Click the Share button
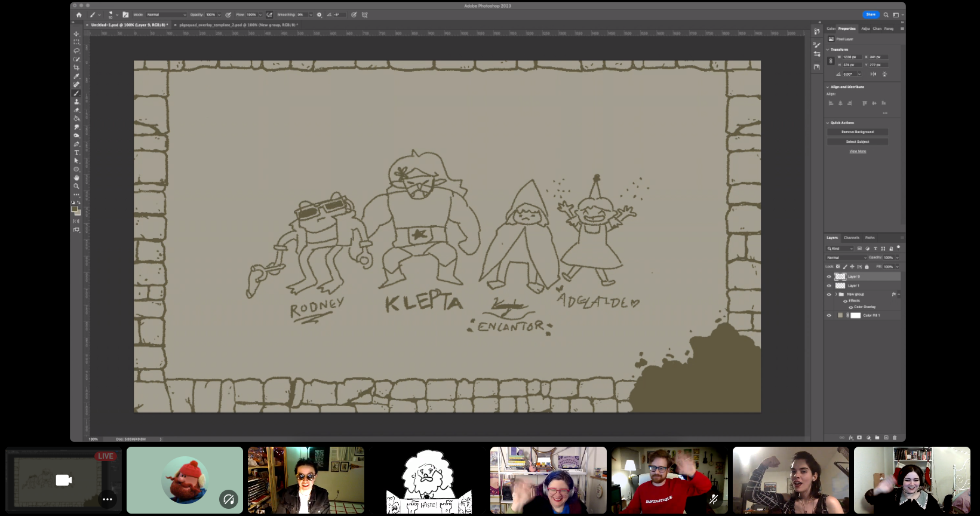The height and width of the screenshot is (516, 980). pyautogui.click(x=871, y=14)
